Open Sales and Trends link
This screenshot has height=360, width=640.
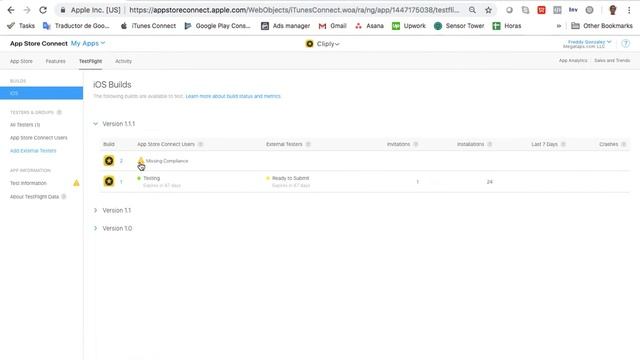[x=612, y=60]
